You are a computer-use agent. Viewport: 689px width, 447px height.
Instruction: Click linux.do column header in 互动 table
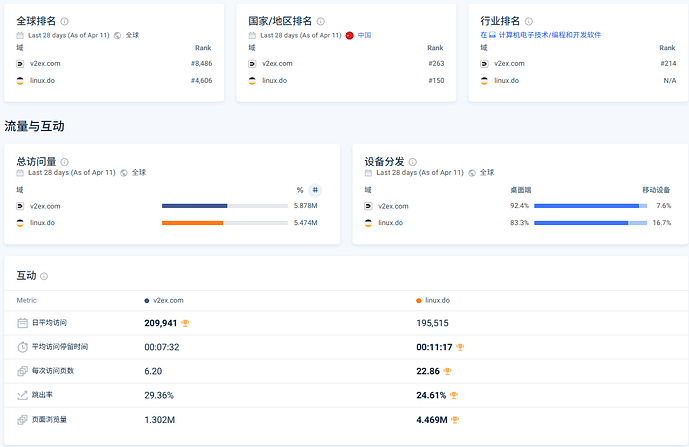pos(433,301)
